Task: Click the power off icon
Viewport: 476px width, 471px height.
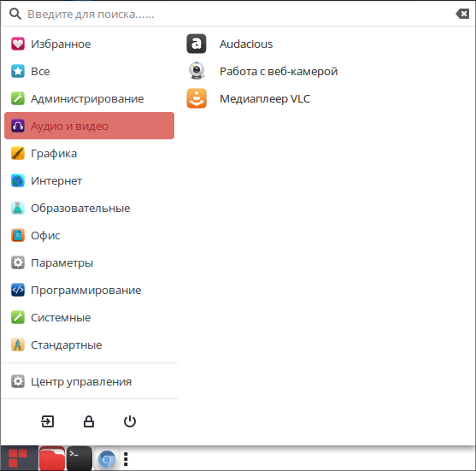Action: (130, 421)
